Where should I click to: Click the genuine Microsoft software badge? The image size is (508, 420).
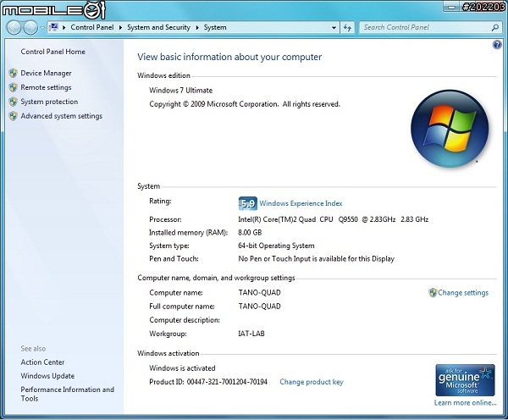pyautogui.click(x=465, y=380)
